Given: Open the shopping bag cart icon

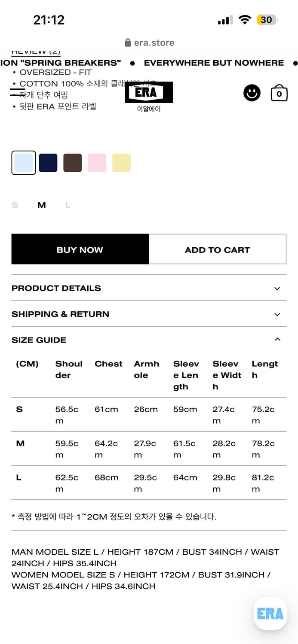Looking at the screenshot, I should [279, 93].
